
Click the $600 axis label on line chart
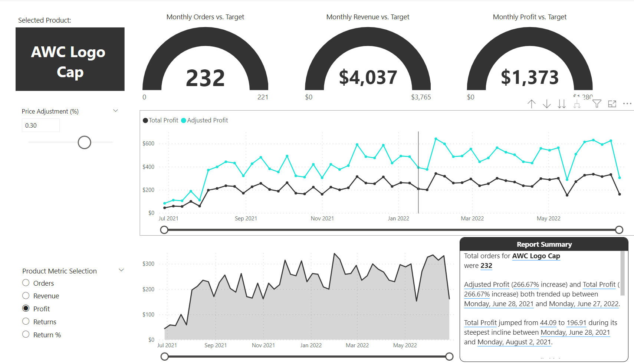tap(148, 144)
